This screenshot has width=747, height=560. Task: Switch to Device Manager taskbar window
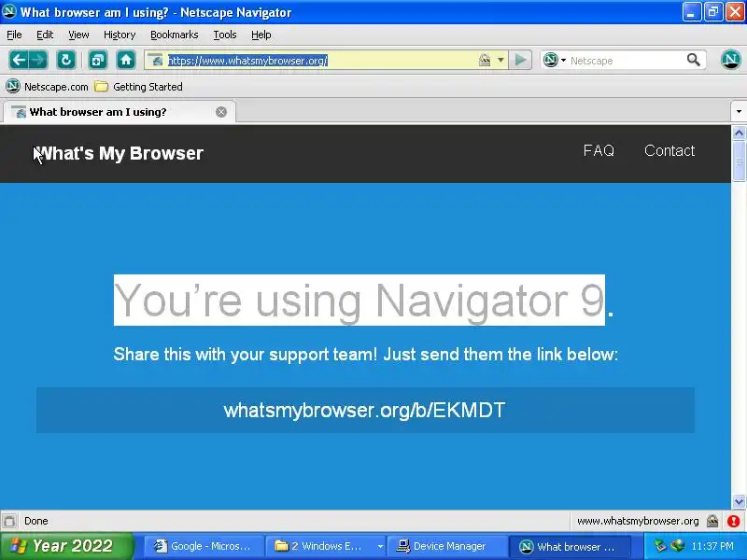click(x=447, y=546)
